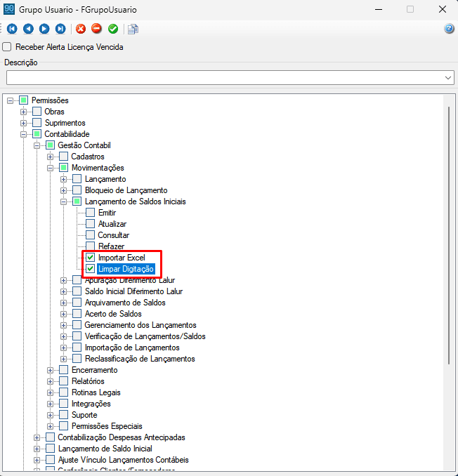Select Contabilização Despesas Antecipadas row

click(x=122, y=437)
